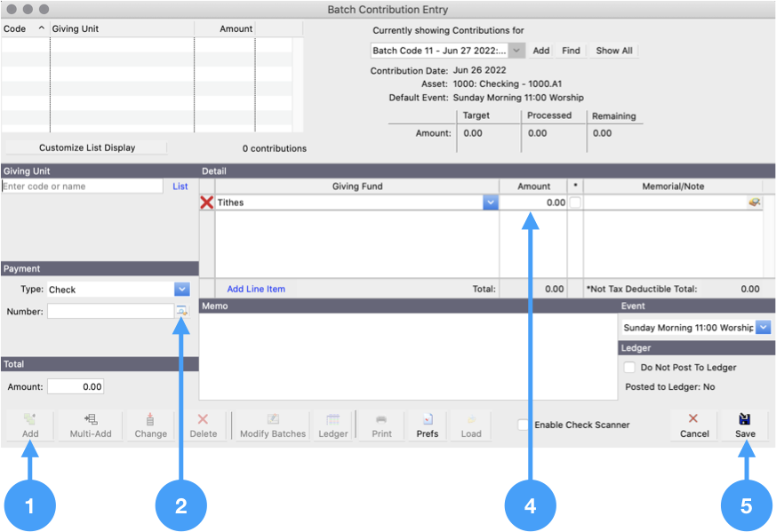
Task: Click the Delete contribution icon
Action: 203,425
